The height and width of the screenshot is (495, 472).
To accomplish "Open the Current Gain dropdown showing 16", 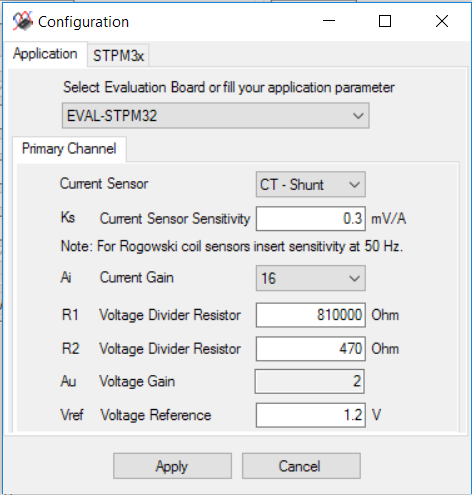I will tap(311, 278).
